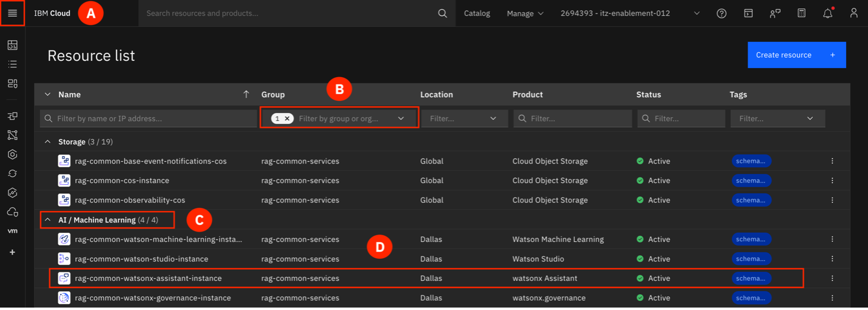Remove the group filter '1' chip

pyautogui.click(x=287, y=119)
